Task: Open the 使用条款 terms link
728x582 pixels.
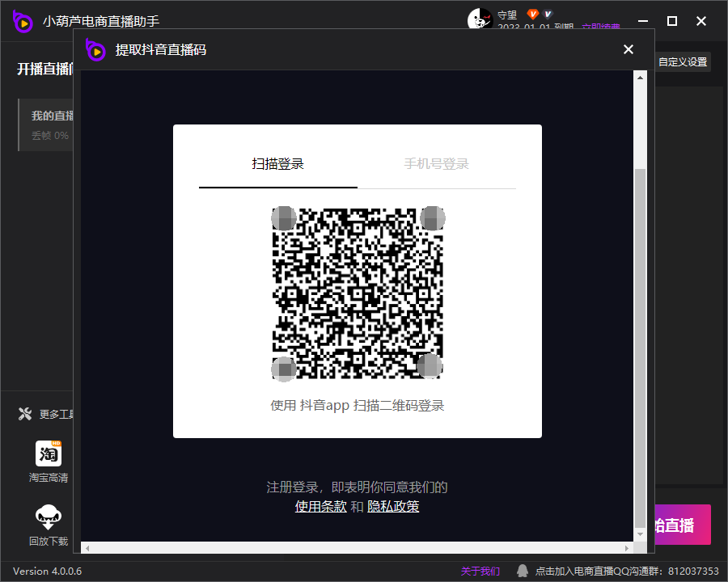Action: pos(320,507)
